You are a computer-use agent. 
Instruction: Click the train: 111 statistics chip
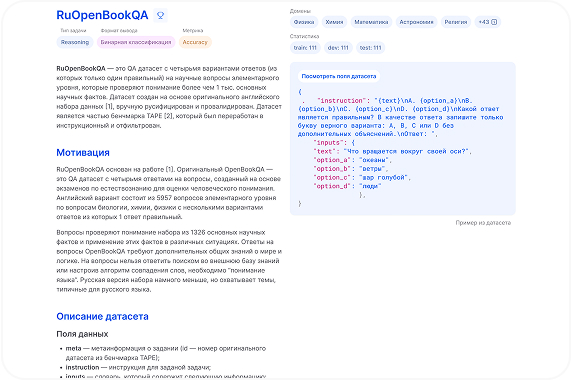coord(305,48)
